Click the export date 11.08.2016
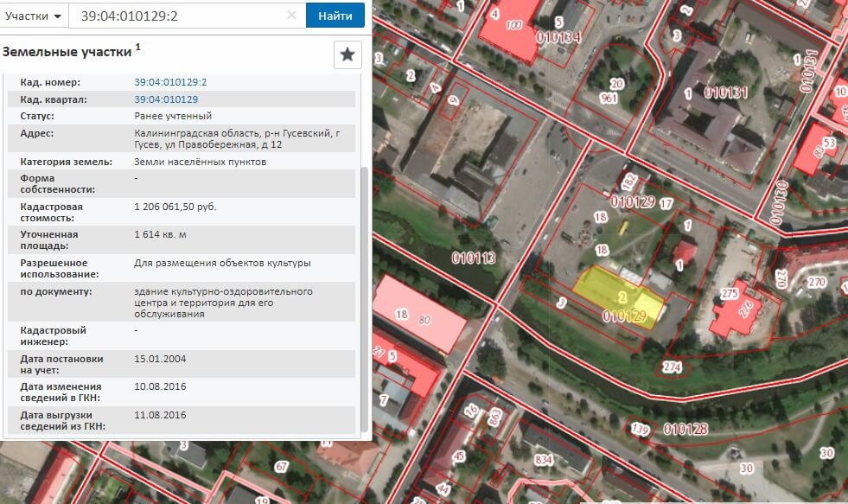 (x=160, y=415)
